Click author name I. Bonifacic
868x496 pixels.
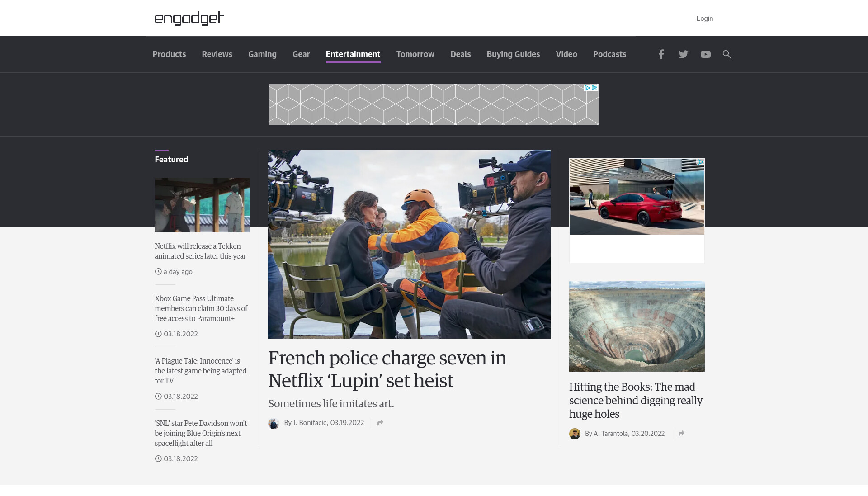(x=310, y=423)
